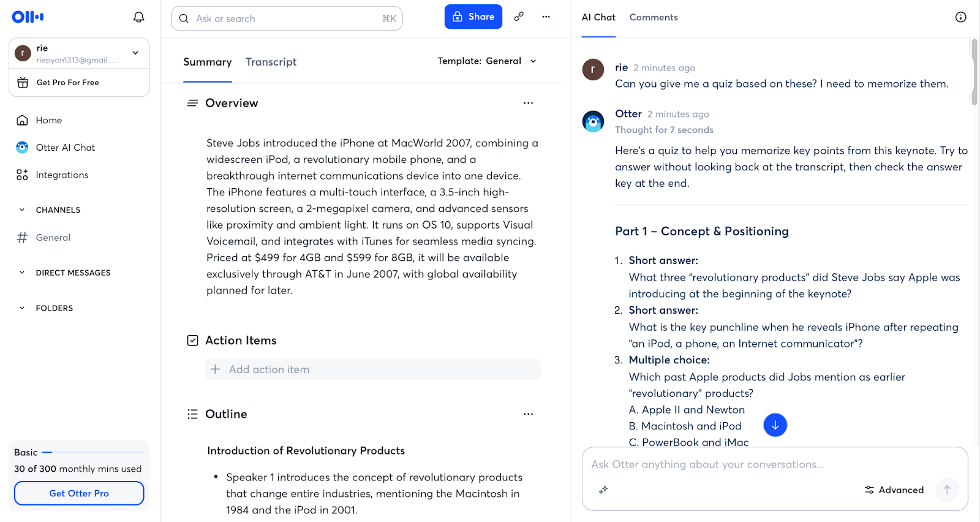Click the sparkle suggestions icon in chat box

(x=603, y=490)
